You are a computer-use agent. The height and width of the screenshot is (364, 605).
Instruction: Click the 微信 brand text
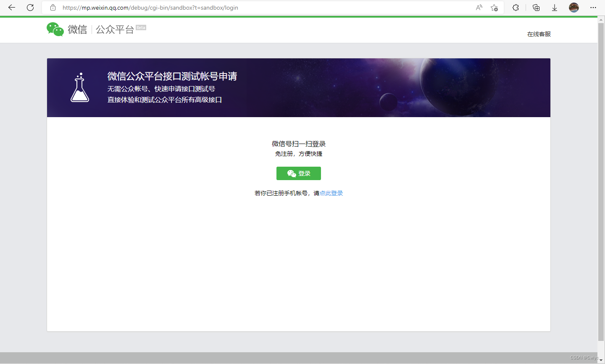tap(77, 29)
